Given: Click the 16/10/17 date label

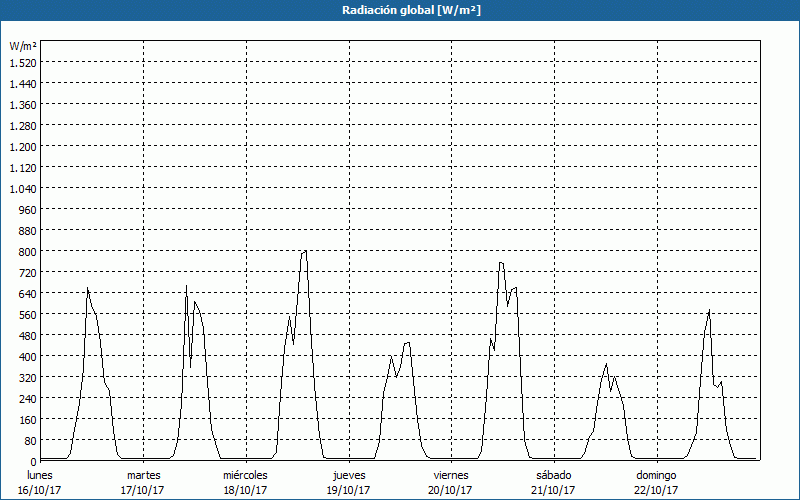Looking at the screenshot, I should pyautogui.click(x=40, y=490).
